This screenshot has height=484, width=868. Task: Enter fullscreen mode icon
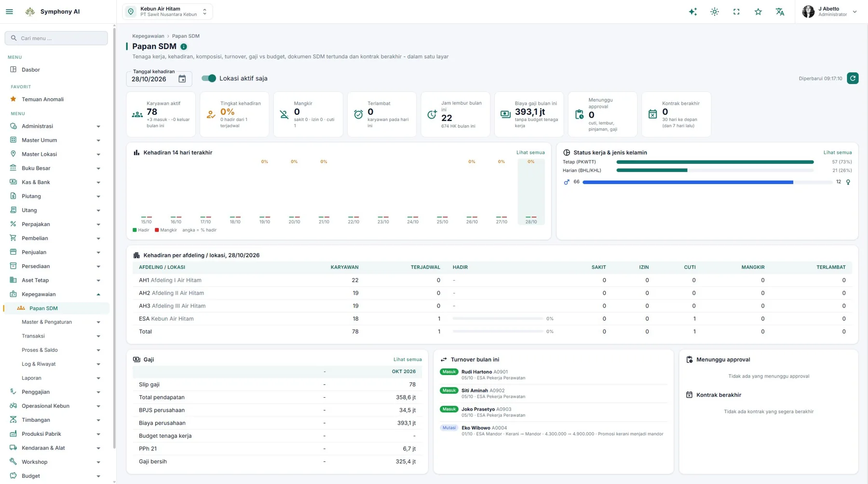pos(736,12)
